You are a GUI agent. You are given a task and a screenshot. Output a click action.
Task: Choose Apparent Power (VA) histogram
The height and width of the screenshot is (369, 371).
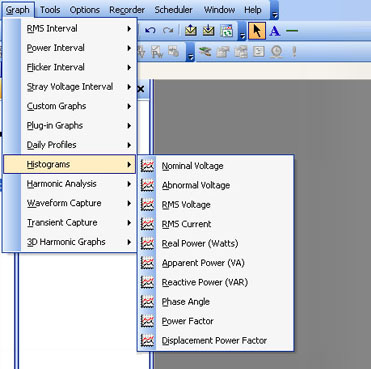[x=216, y=263]
